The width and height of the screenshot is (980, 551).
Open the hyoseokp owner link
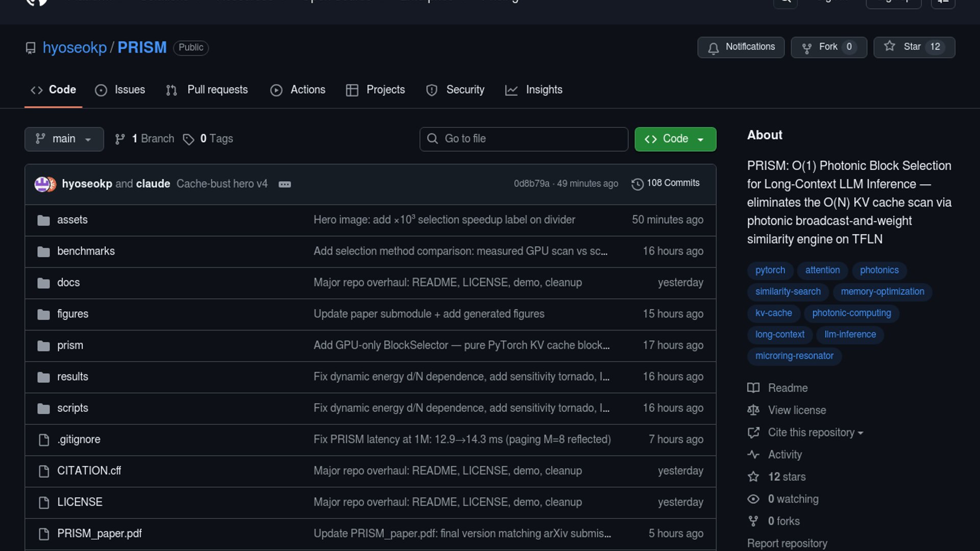click(x=75, y=47)
